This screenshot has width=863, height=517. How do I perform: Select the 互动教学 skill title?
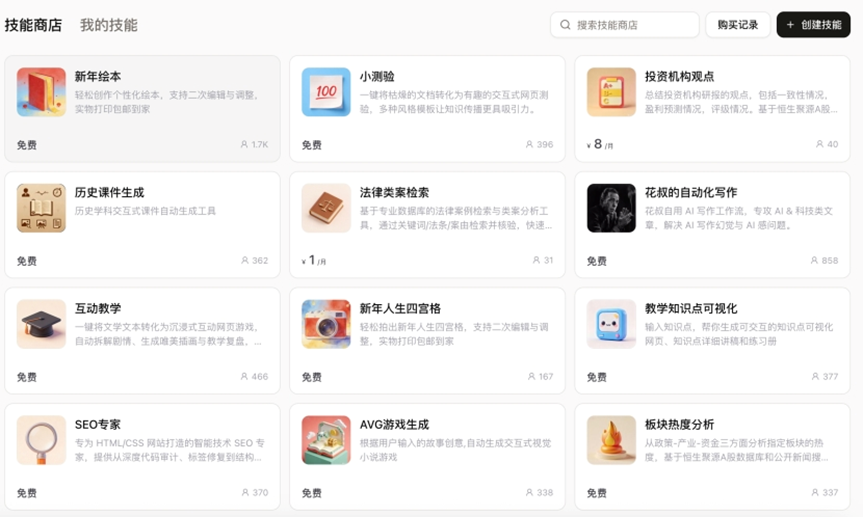point(98,309)
